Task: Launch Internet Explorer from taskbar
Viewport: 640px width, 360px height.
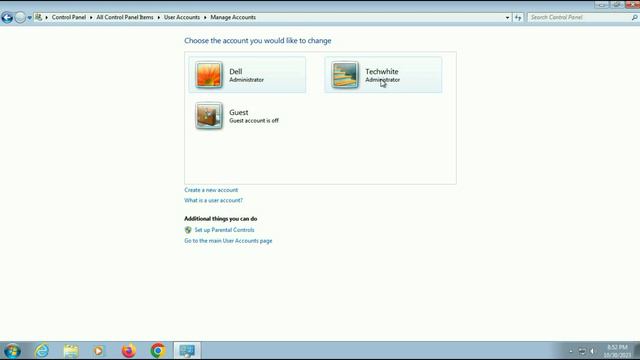Action: (x=42, y=351)
